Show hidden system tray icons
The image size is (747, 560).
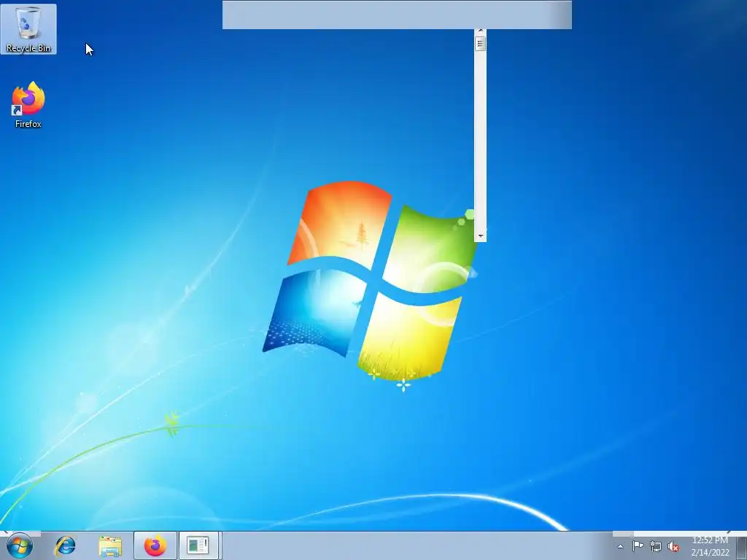pyautogui.click(x=620, y=546)
